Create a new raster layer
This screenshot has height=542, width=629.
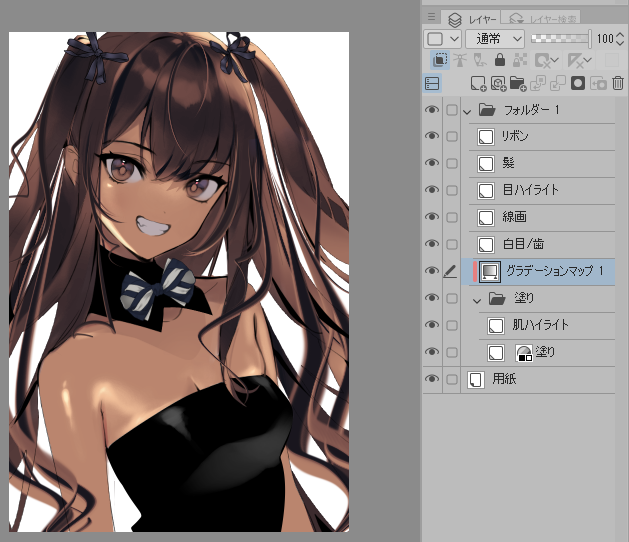(477, 83)
